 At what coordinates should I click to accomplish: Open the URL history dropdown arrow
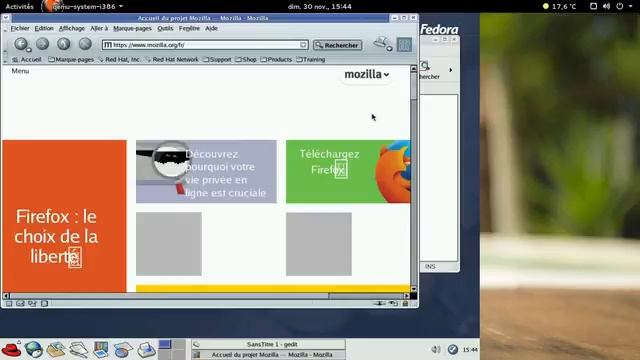[x=303, y=45]
